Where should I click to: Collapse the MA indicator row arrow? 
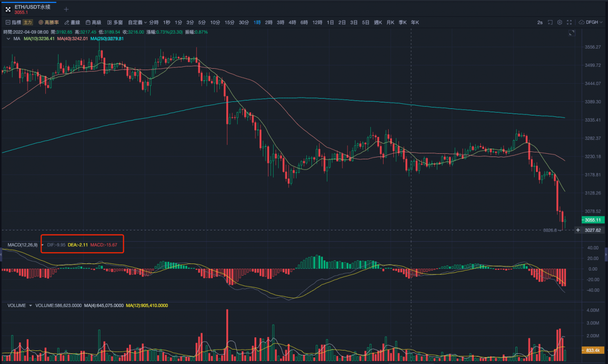point(8,39)
